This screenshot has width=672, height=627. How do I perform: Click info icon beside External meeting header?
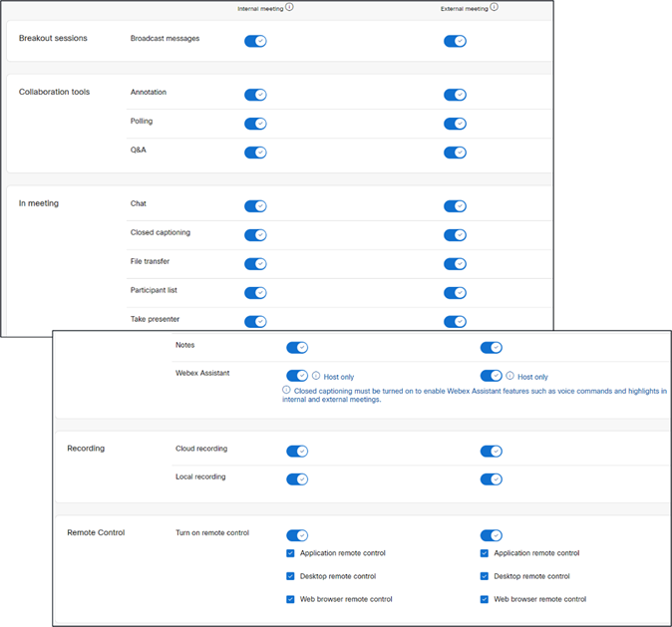pos(495,7)
